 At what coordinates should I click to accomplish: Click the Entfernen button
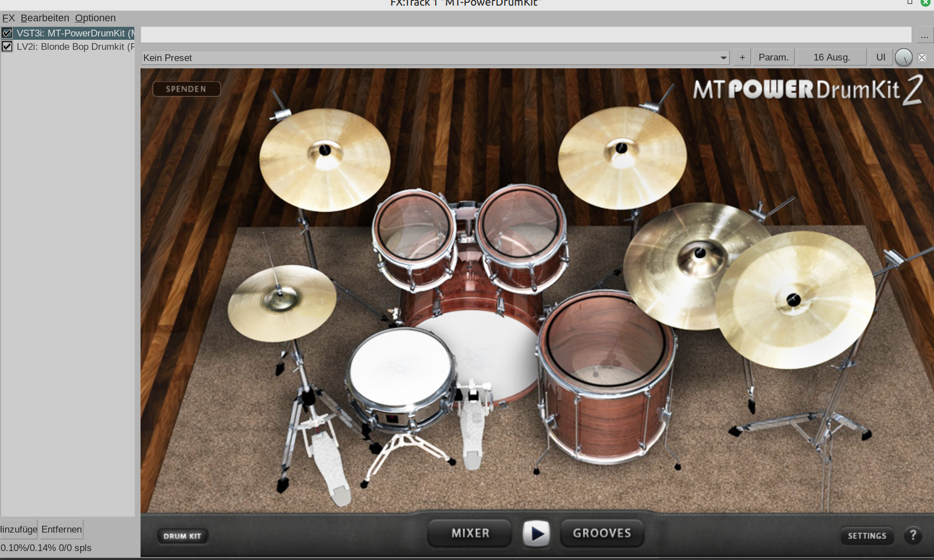[x=62, y=529]
